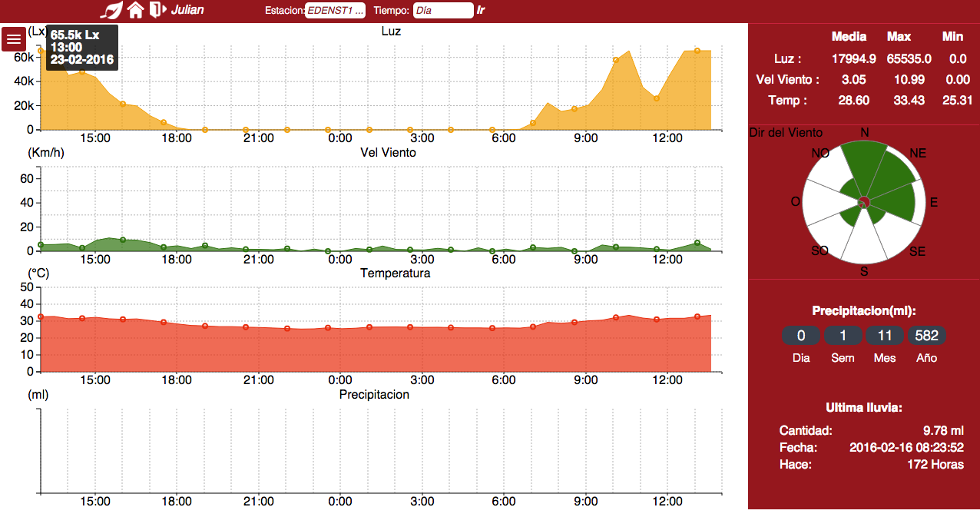Open the hamburger side menu
The width and height of the screenshot is (980, 517).
coord(14,39)
